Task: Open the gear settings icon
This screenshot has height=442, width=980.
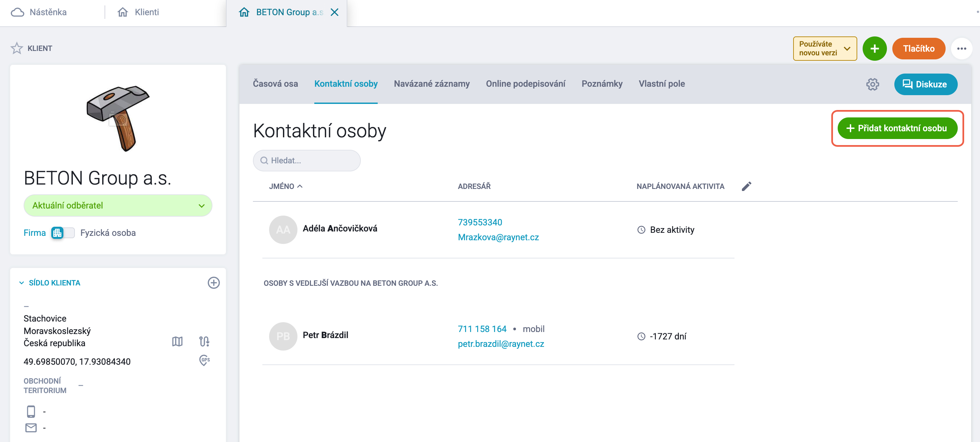Action: [872, 84]
